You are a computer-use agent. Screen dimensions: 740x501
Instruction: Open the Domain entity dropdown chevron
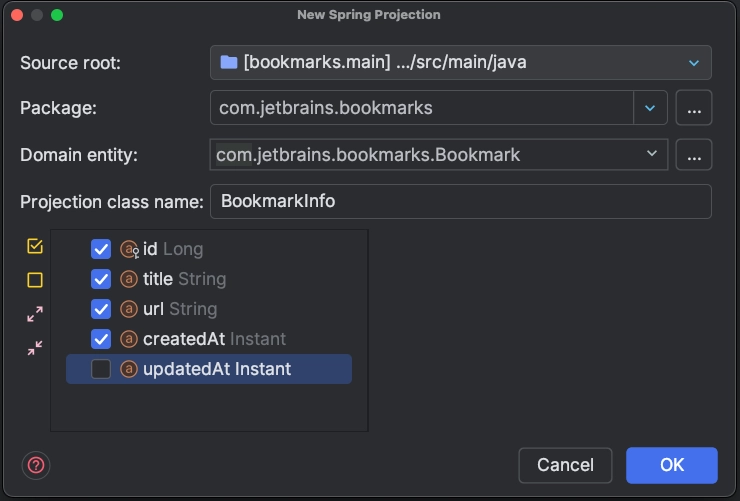(x=652, y=153)
